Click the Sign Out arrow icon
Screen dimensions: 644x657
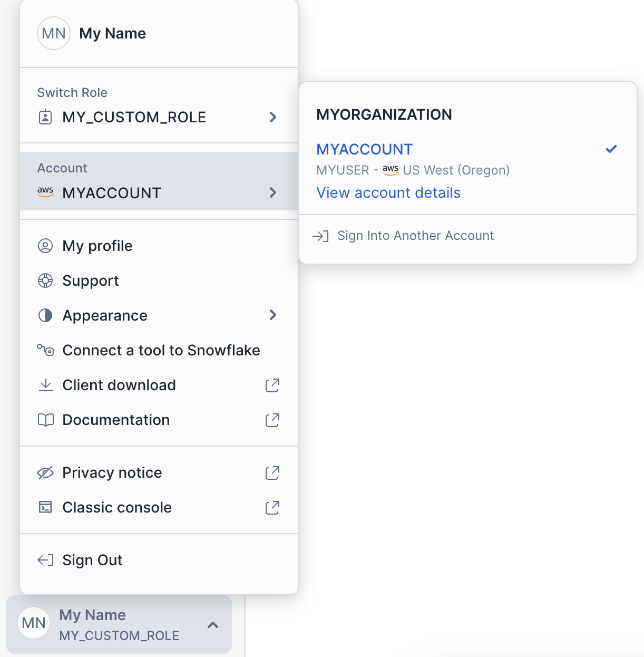pyautogui.click(x=45, y=560)
